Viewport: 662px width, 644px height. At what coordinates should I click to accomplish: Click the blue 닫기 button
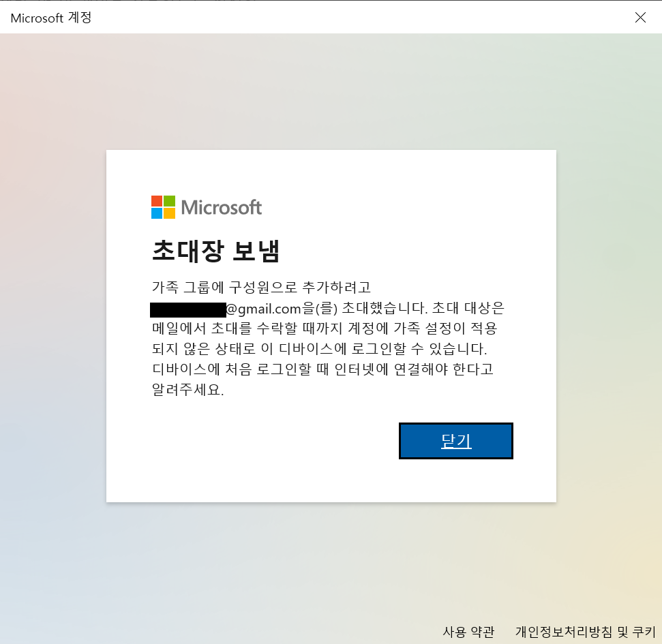(456, 441)
